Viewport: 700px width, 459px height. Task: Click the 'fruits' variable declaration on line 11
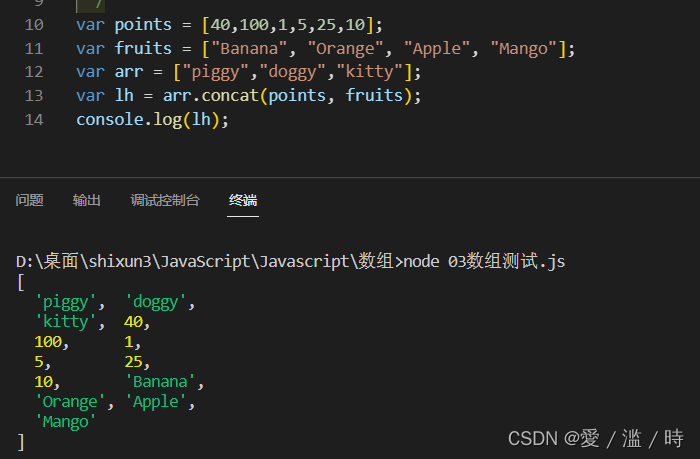pos(143,48)
